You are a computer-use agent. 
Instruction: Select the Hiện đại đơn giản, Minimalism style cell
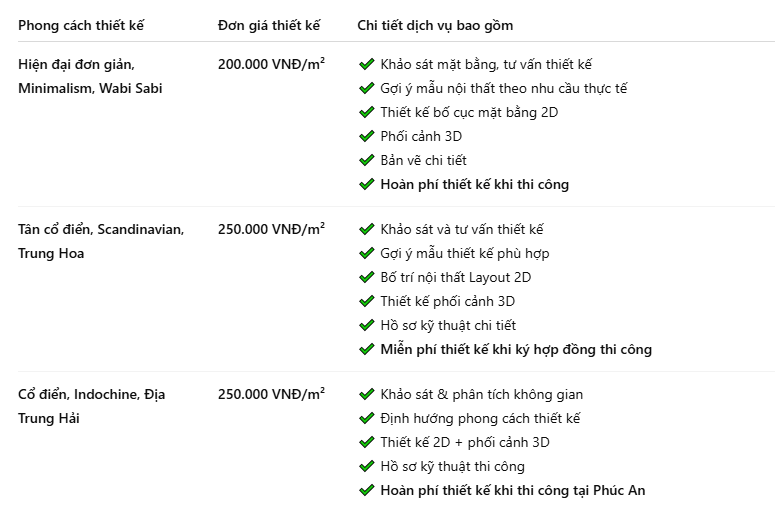click(90, 76)
